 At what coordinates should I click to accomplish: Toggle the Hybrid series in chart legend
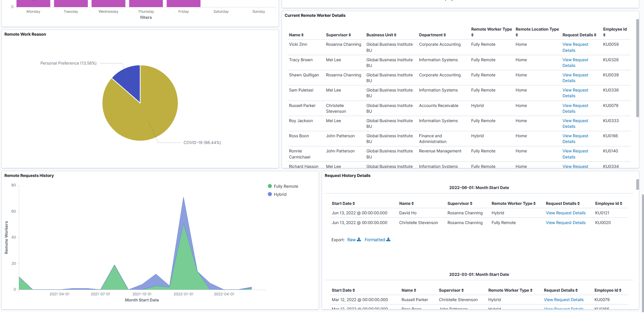[x=277, y=194]
